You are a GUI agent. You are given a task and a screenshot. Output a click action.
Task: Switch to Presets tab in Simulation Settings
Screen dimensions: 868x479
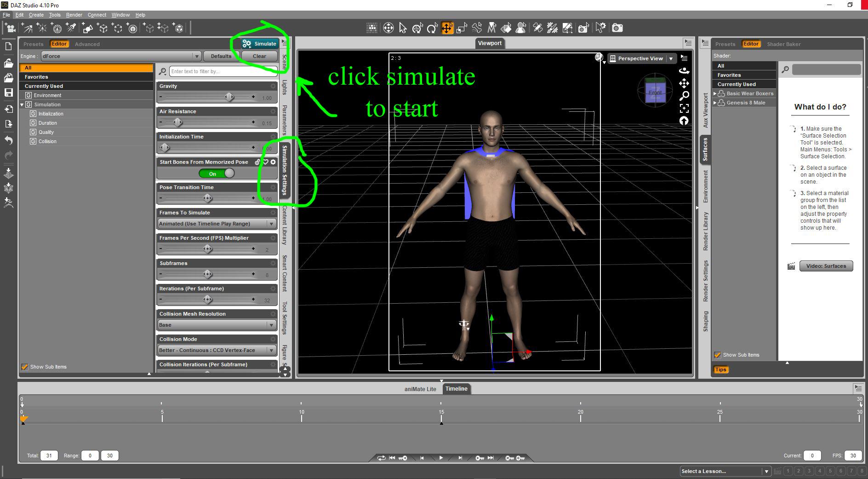(34, 44)
